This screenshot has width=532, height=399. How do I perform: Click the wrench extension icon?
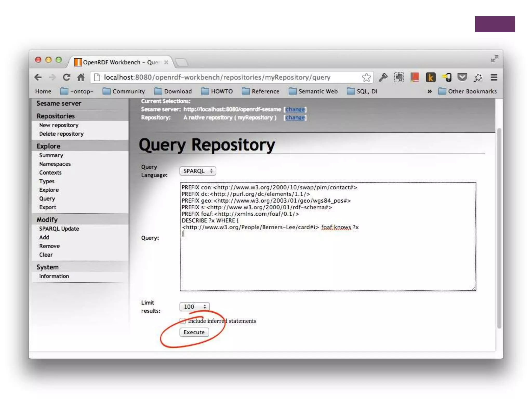383,77
